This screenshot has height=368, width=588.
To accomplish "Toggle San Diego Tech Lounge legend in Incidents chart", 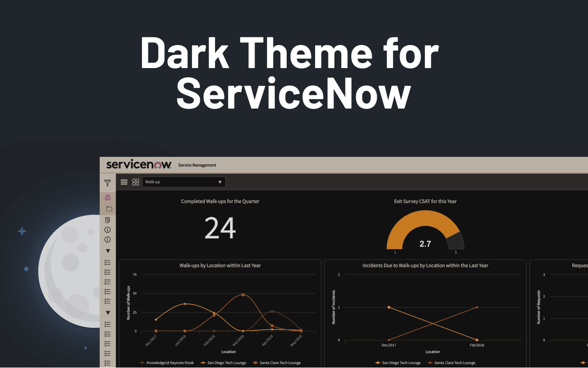I will coord(398,363).
